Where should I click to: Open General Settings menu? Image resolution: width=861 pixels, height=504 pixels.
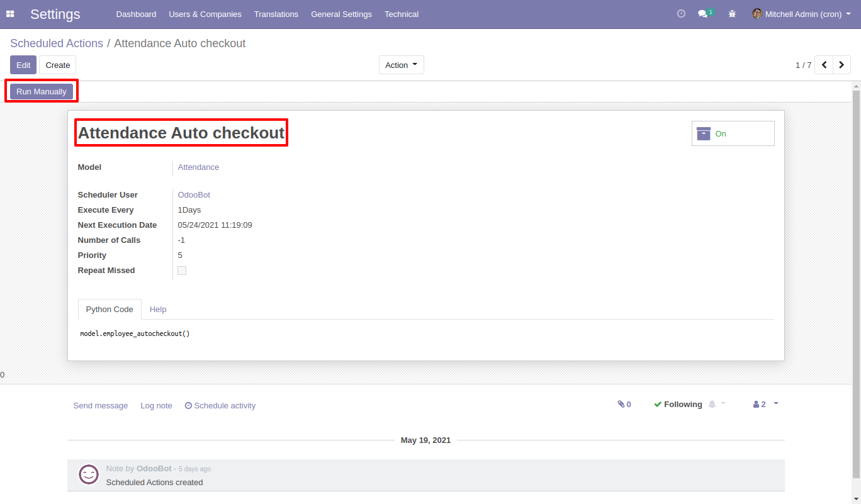point(341,14)
